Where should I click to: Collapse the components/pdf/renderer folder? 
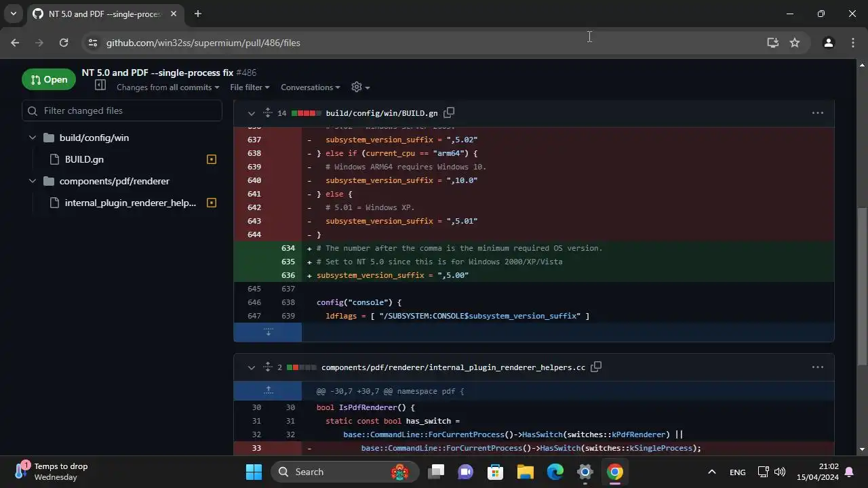click(32, 181)
